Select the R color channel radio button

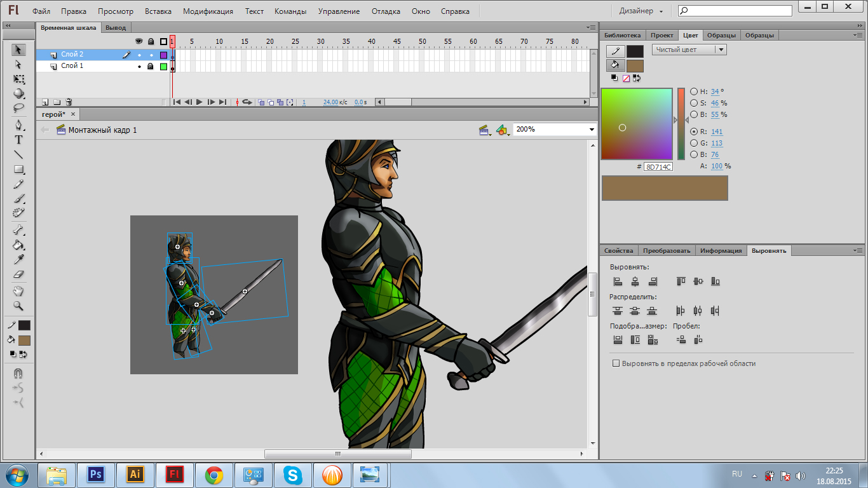pyautogui.click(x=694, y=132)
